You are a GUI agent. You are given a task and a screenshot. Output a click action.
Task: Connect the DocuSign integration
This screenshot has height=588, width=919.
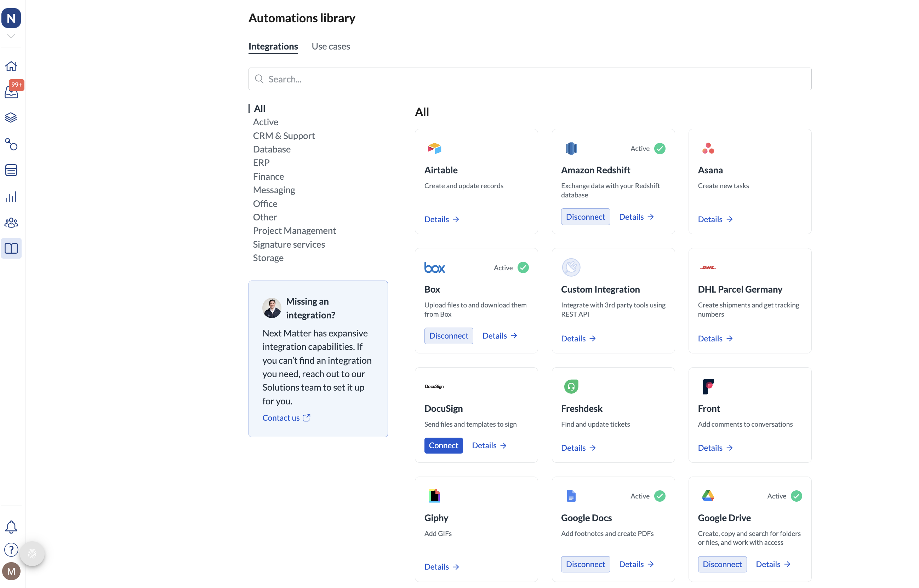coord(443,445)
